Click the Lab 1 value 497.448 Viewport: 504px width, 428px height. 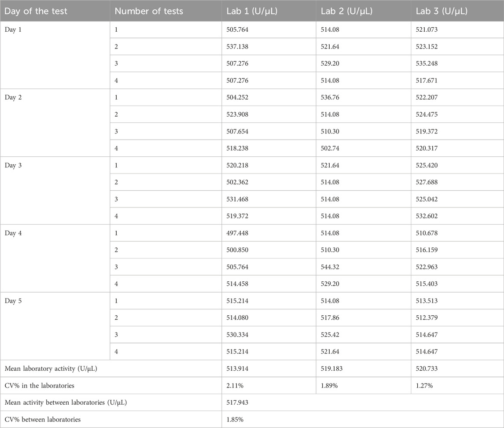(x=239, y=233)
